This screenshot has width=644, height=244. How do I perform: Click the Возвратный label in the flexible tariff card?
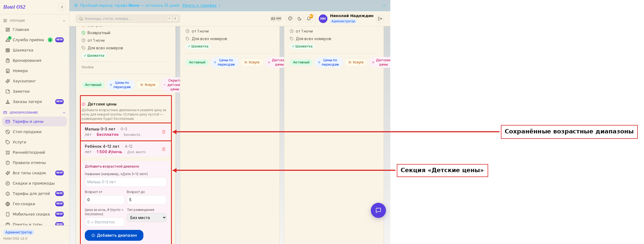[99, 33]
